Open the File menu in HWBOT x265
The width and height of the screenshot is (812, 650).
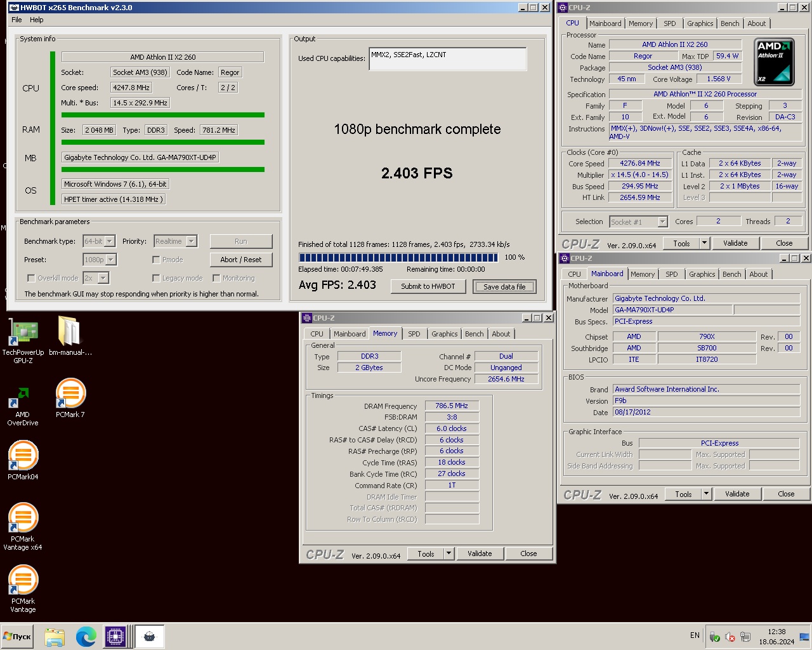coord(17,20)
